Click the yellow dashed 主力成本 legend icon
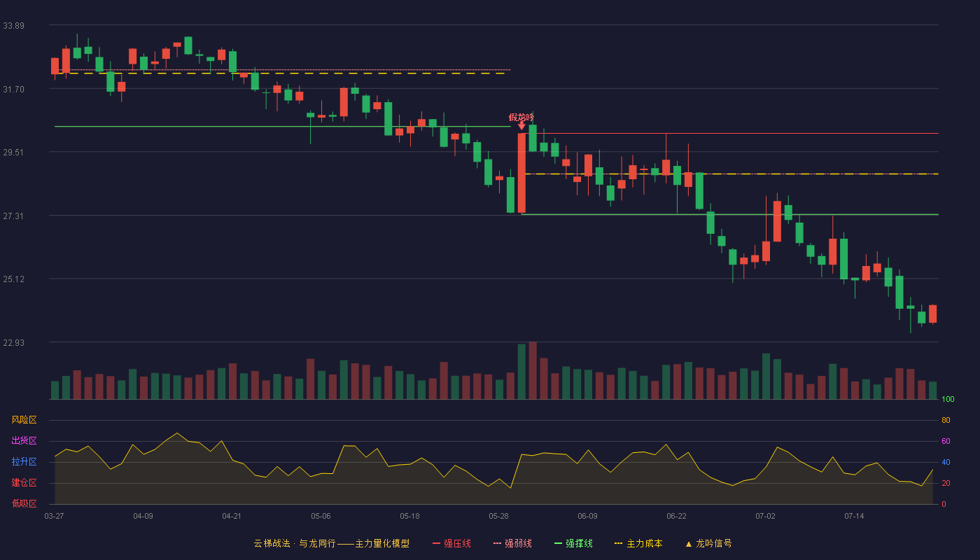This screenshot has width=980, height=560. pos(618,543)
